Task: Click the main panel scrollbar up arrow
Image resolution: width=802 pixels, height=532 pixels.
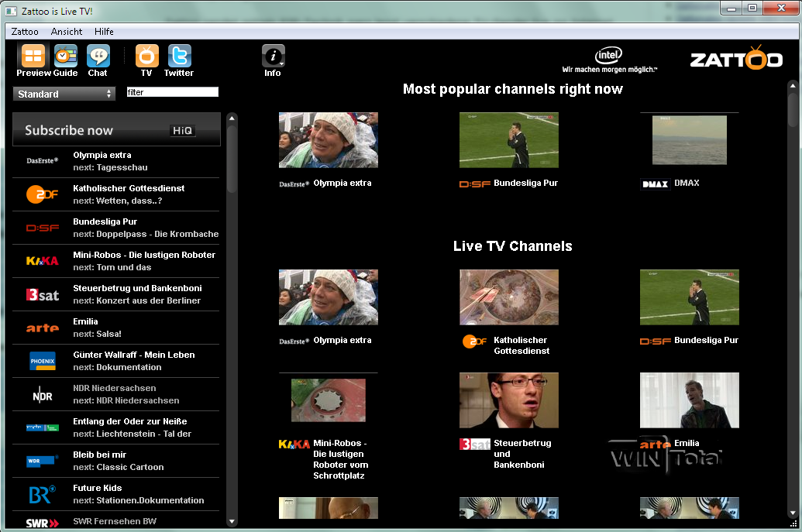Action: click(x=793, y=85)
